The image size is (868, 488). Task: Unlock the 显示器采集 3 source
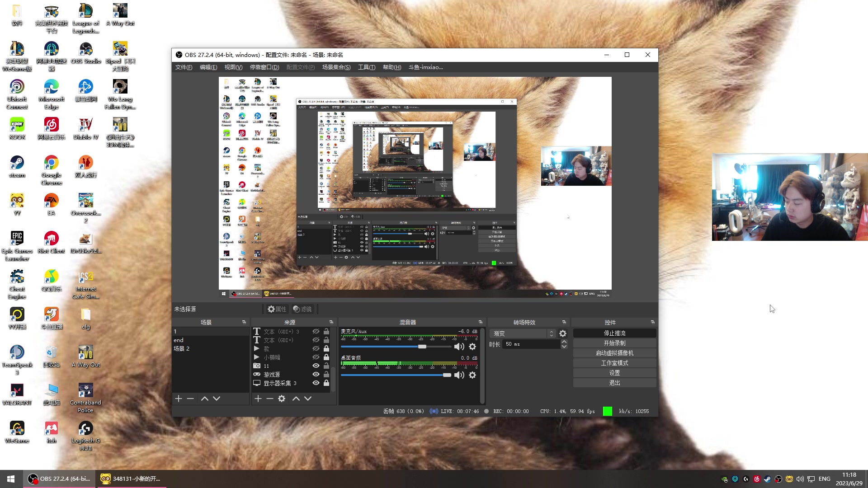(326, 383)
